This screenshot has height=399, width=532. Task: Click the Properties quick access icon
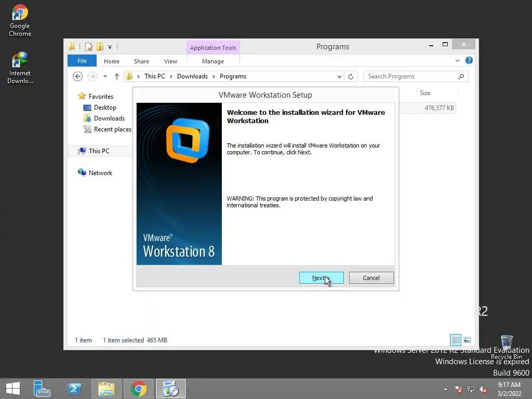click(x=88, y=46)
